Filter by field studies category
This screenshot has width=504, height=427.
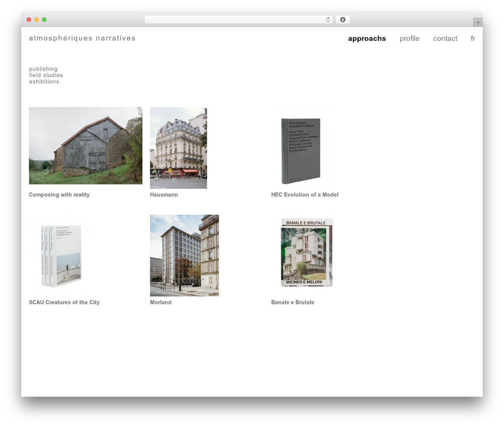[x=46, y=75]
